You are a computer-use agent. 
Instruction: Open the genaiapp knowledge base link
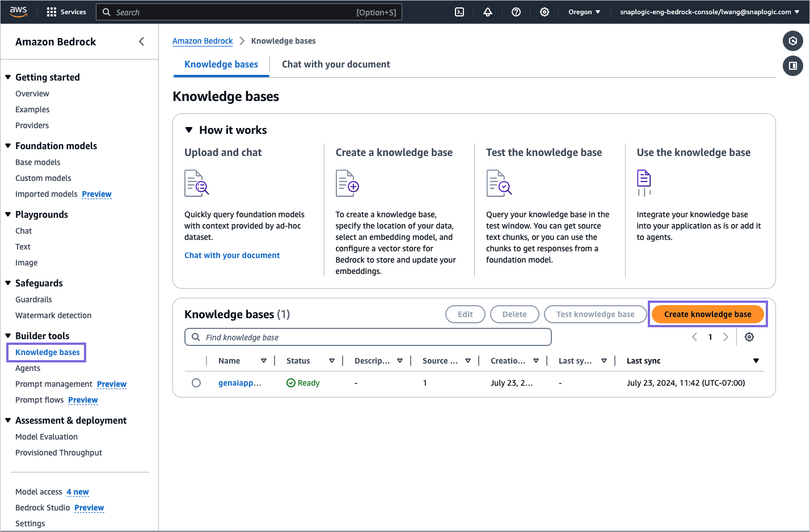239,382
